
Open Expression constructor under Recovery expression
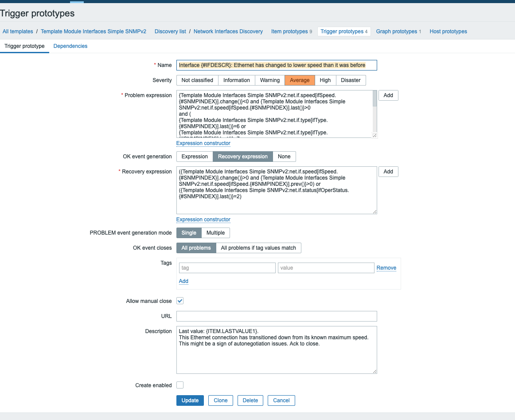click(x=203, y=220)
